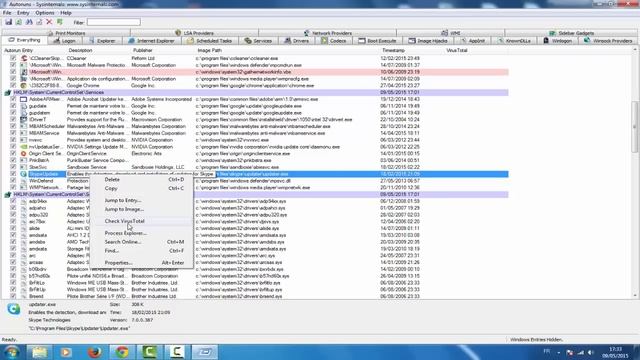The width and height of the screenshot is (640, 360).
Task: Open Windows Start button
Action: tap(11, 352)
